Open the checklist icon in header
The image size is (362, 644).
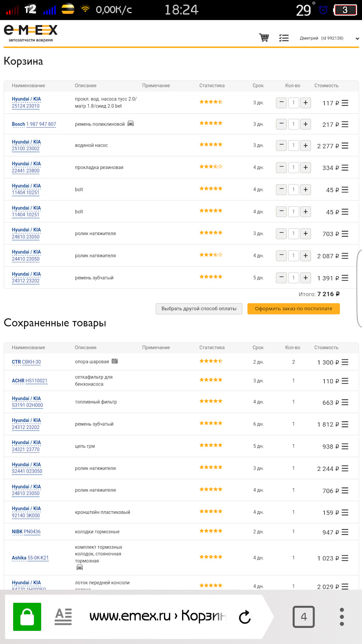pyautogui.click(x=284, y=38)
